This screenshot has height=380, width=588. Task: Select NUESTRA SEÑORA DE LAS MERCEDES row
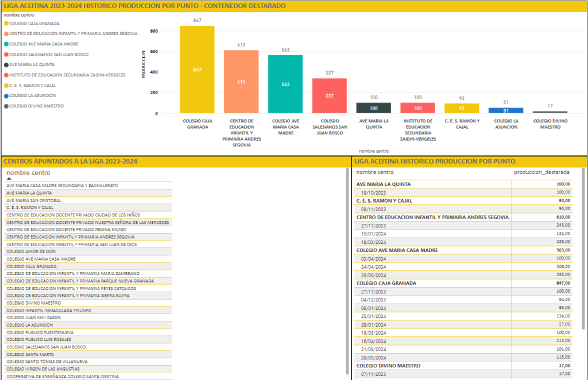click(88, 223)
